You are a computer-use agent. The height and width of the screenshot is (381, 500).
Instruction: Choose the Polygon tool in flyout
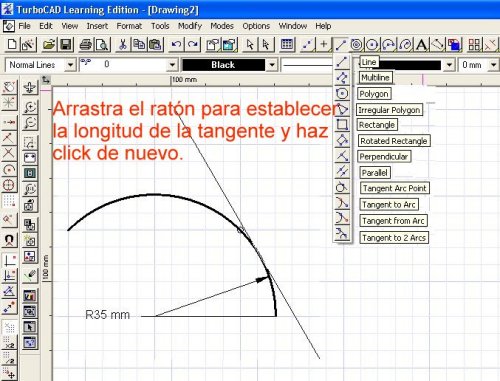342,93
